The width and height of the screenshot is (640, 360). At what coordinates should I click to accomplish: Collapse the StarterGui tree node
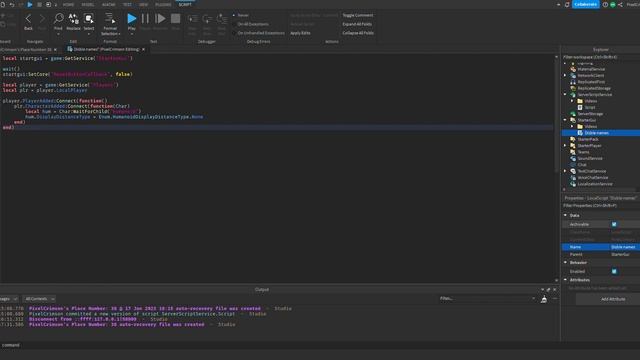tap(565, 120)
